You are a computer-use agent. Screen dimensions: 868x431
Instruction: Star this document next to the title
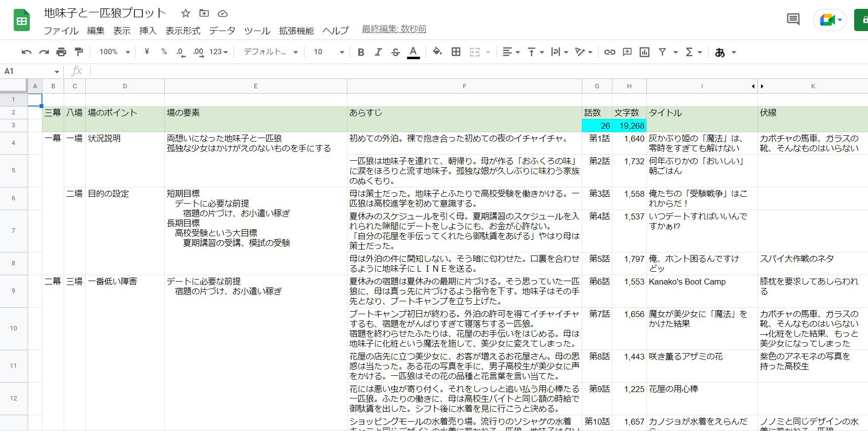click(186, 13)
